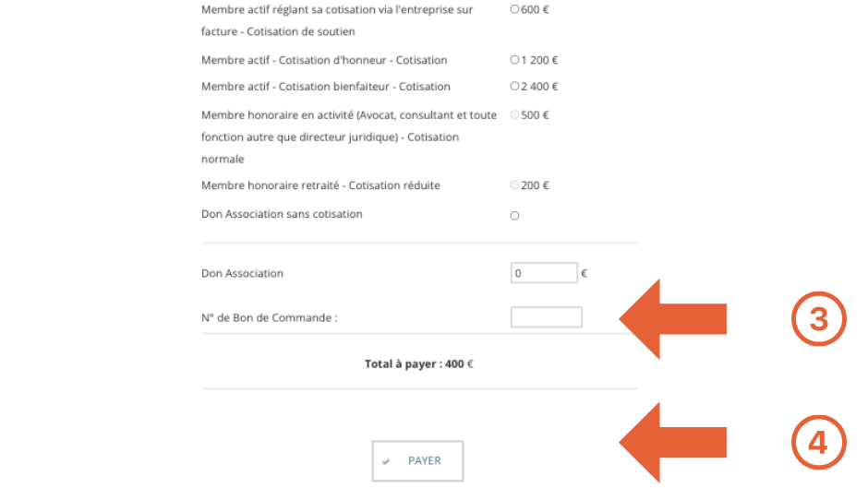Pick the 500 € membre honoraire radio
Viewport: 868px width, 488px height.
pos(514,115)
